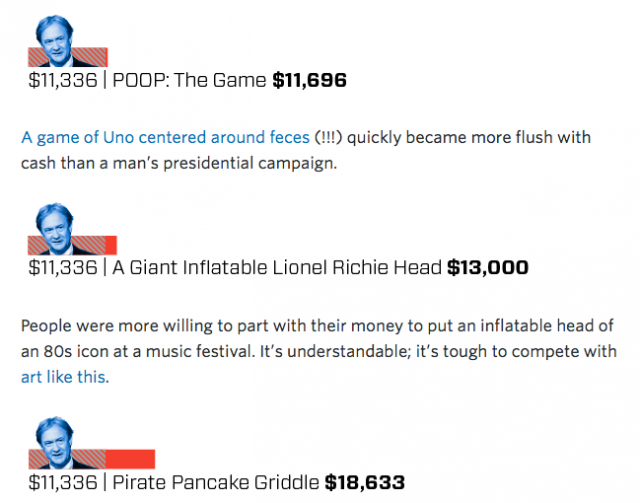Click 'Pirate Pancake Griddle' title text
This screenshot has width=640, height=503.
click(x=216, y=482)
